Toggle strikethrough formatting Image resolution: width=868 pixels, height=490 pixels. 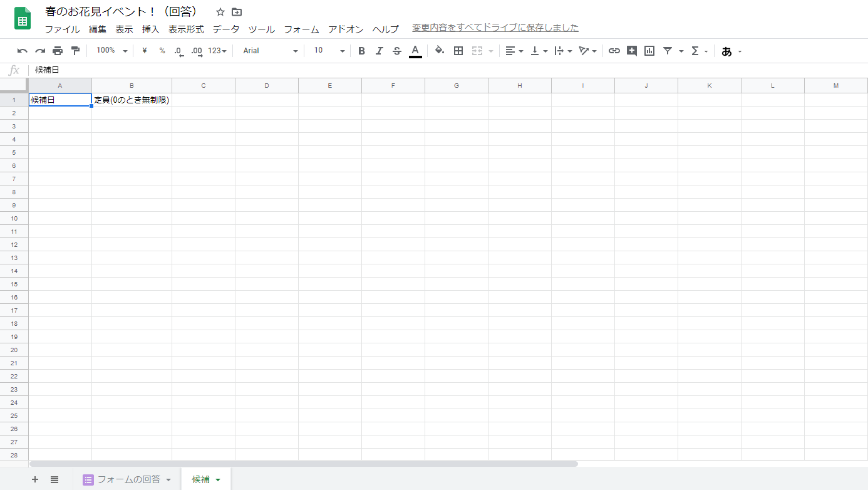396,51
